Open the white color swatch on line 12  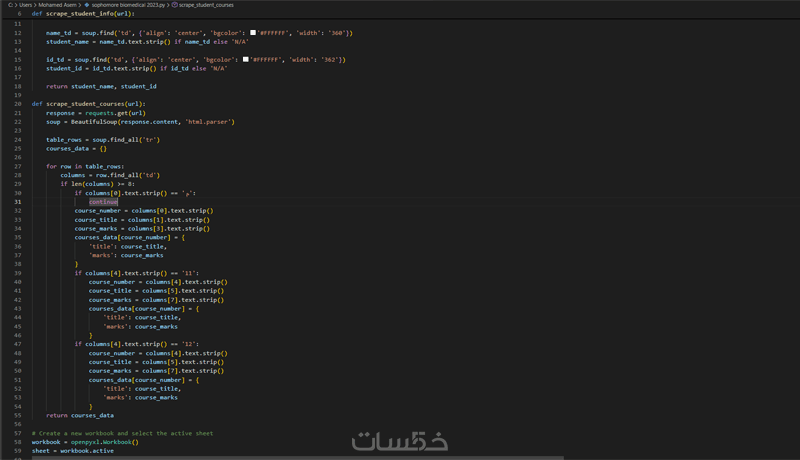(253, 33)
